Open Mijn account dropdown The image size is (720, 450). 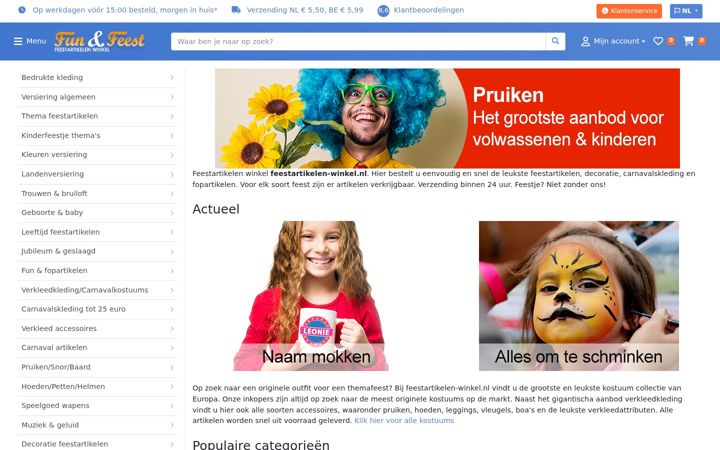pyautogui.click(x=613, y=41)
